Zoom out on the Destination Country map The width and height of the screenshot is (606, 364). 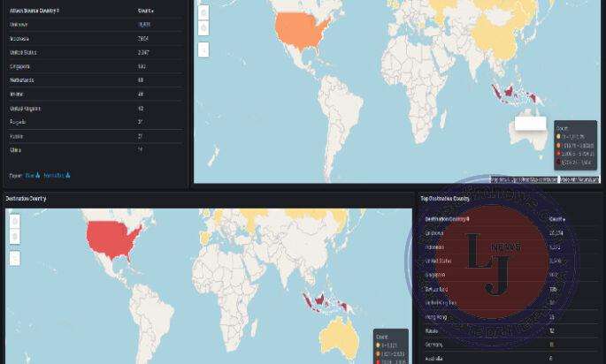click(14, 237)
